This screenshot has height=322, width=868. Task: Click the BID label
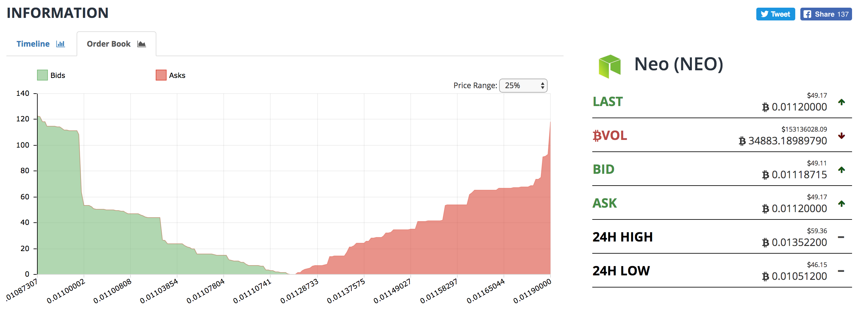pyautogui.click(x=603, y=169)
